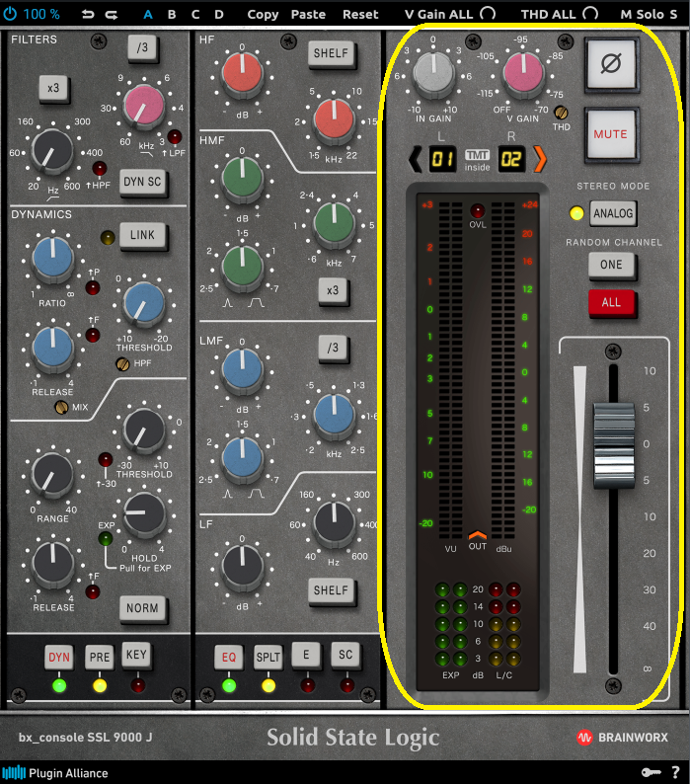This screenshot has width=690, height=784.
Task: Toggle ANALOG stereo mode button
Action: [613, 213]
